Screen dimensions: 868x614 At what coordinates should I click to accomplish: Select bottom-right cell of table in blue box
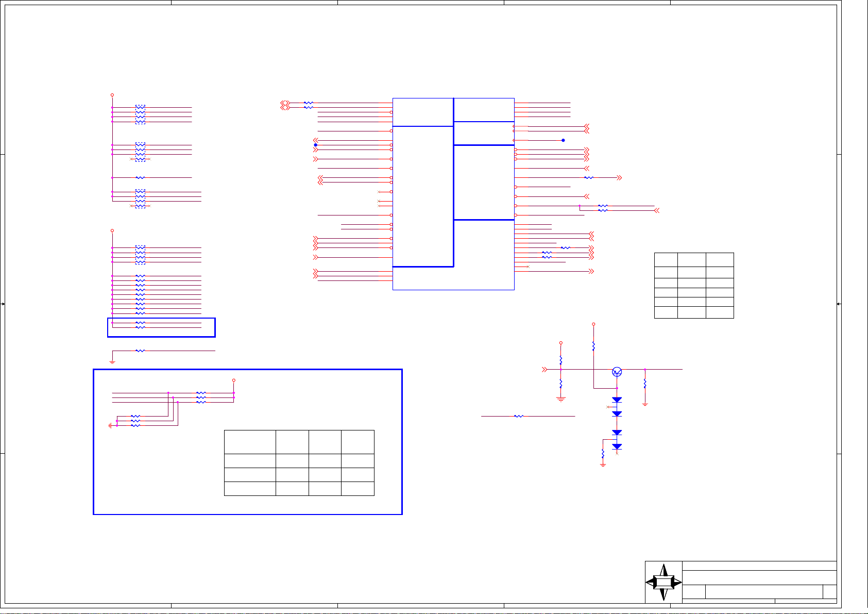coord(357,489)
